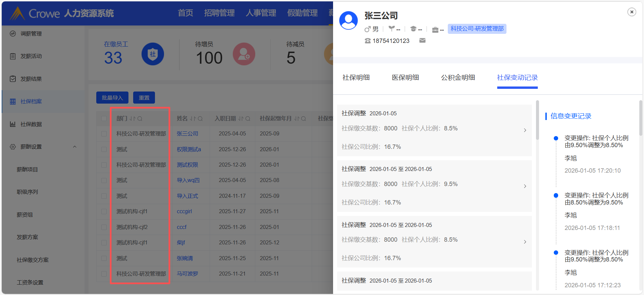The width and height of the screenshot is (644, 295).
Task: Click the 社保数据 chart icon
Action: point(13,124)
